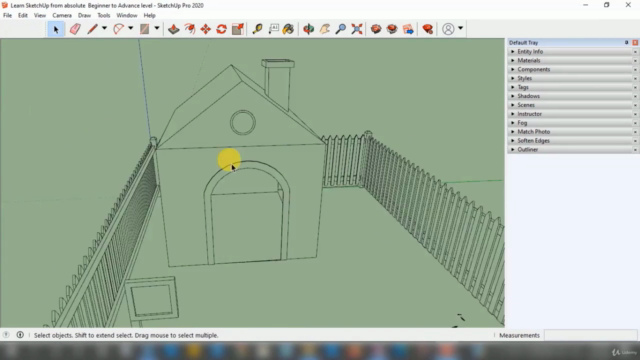
Task: Open Extension Warehouse
Action: click(x=392, y=29)
